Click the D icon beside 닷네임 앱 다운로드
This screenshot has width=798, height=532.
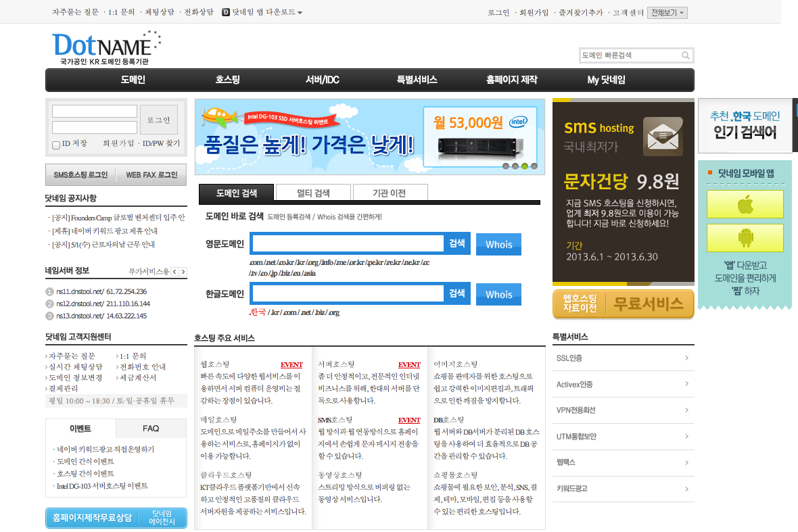[x=226, y=12]
